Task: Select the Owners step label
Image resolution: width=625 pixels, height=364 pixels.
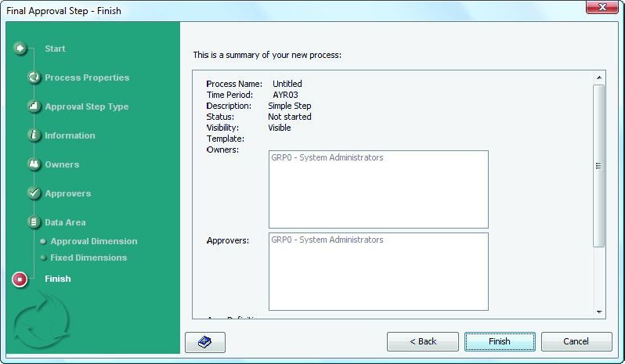Action: pyautogui.click(x=62, y=164)
